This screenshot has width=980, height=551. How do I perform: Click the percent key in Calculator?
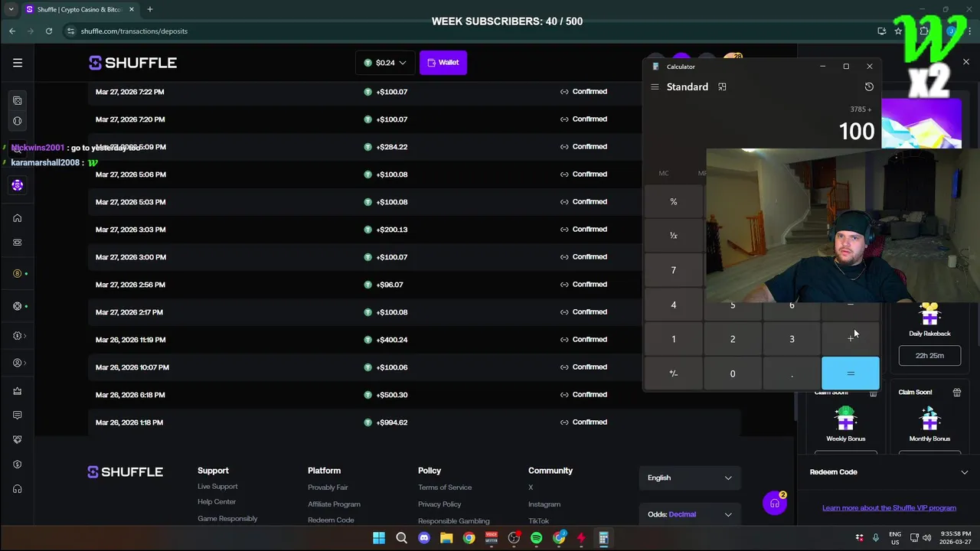(674, 202)
